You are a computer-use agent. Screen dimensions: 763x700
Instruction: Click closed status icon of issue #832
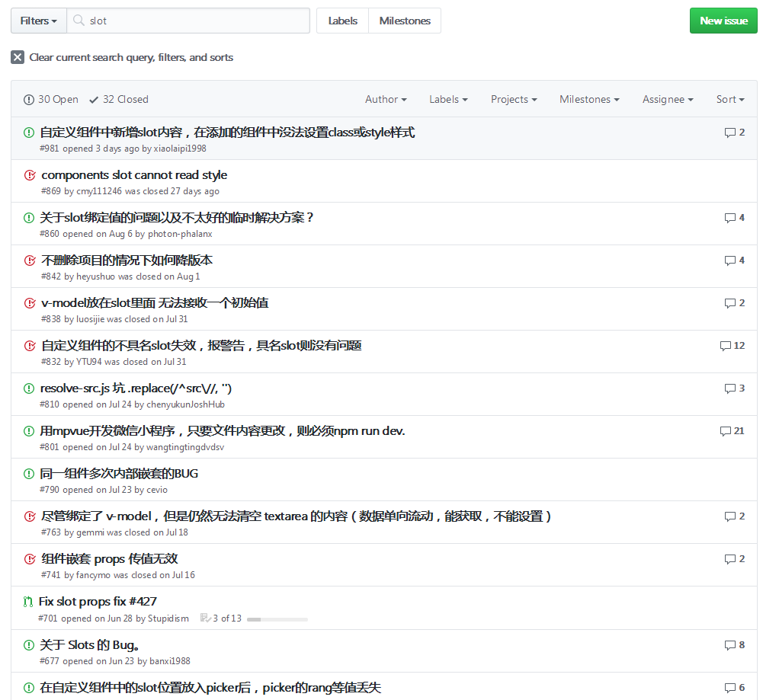pos(30,346)
